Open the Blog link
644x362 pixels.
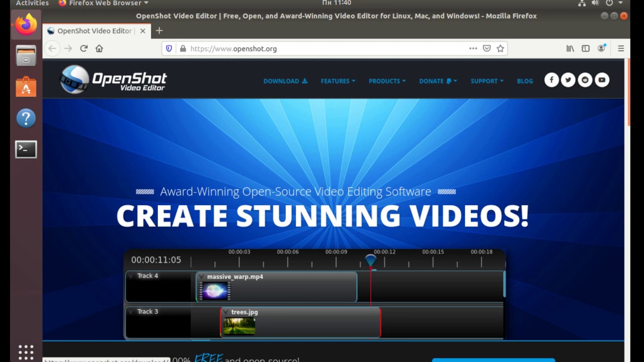[x=525, y=81]
